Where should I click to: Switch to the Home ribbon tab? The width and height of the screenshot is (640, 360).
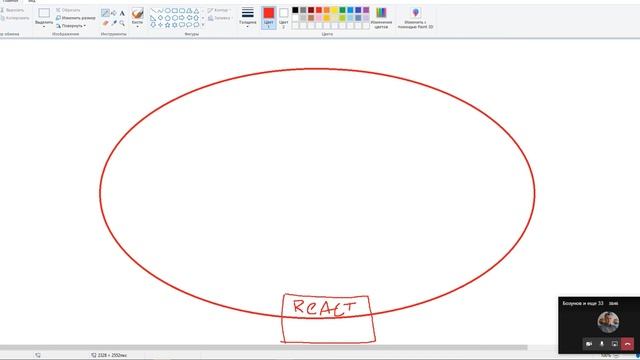pos(10,1)
